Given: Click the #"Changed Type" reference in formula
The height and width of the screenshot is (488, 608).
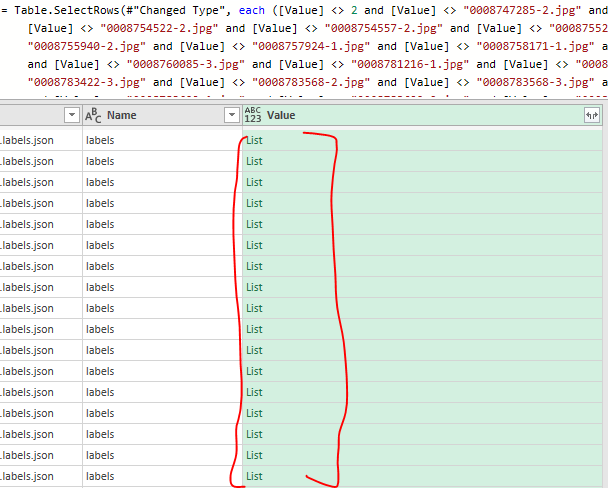Looking at the screenshot, I should pyautogui.click(x=175, y=10).
